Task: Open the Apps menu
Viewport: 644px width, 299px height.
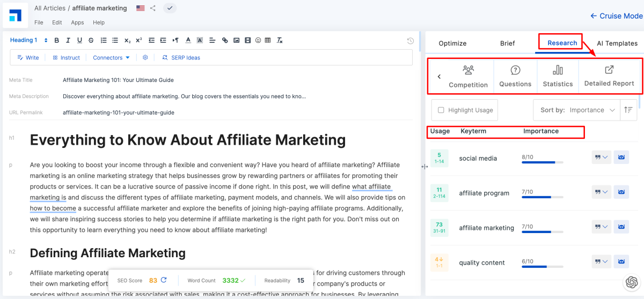Action: click(x=77, y=23)
